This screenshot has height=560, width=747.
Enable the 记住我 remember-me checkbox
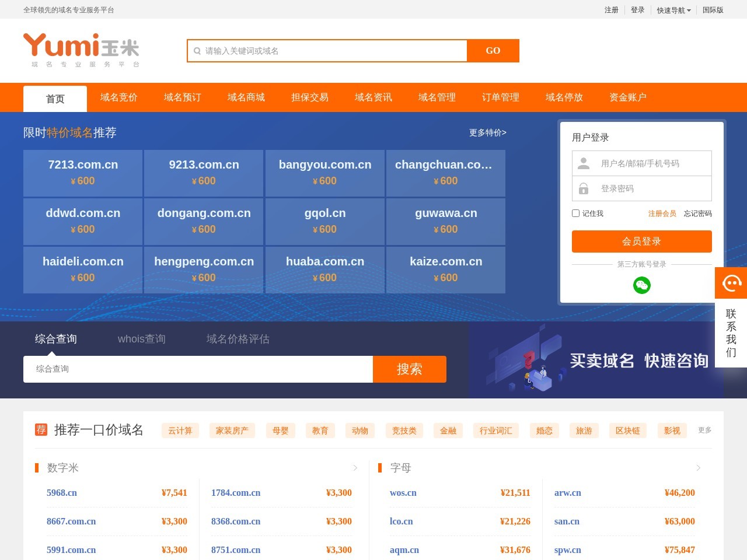coord(575,213)
